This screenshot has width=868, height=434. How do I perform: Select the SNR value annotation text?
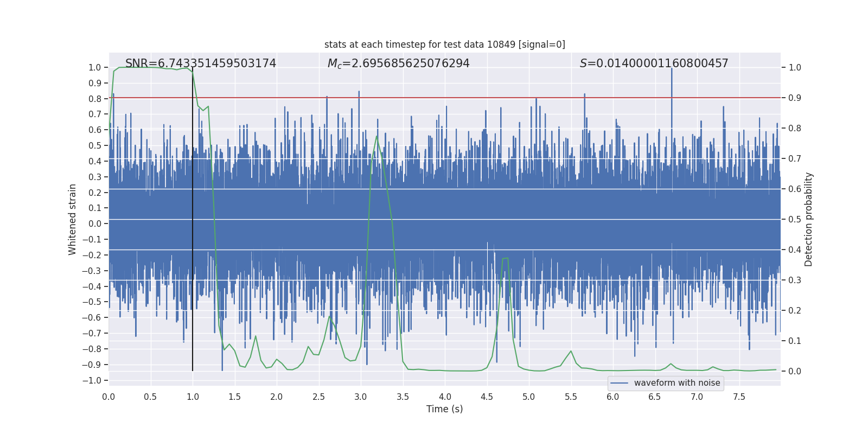click(x=200, y=63)
